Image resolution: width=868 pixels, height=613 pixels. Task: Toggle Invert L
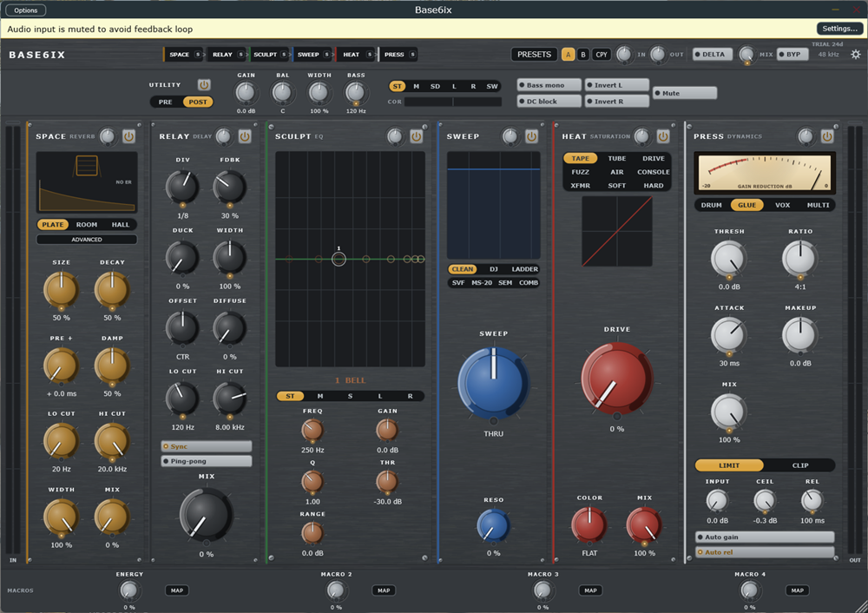(616, 85)
